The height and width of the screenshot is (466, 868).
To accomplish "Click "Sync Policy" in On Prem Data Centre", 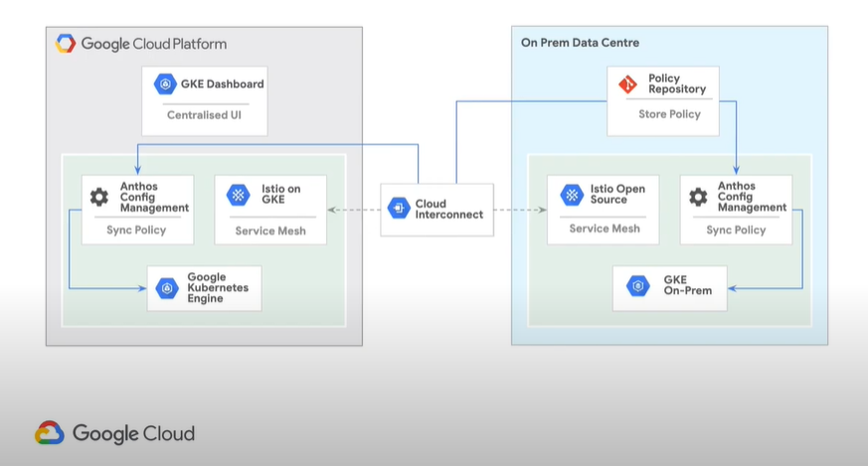I will [x=736, y=230].
